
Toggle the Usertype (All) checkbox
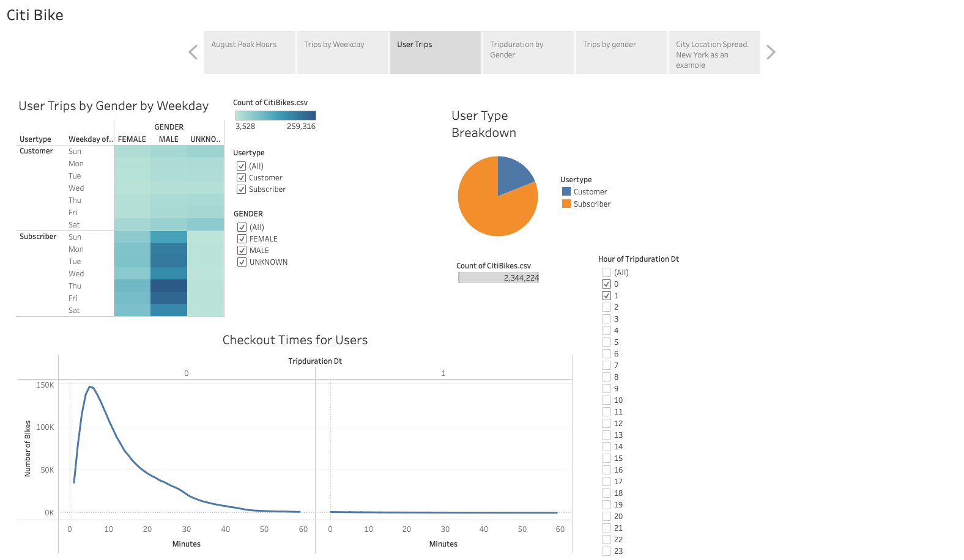point(242,166)
